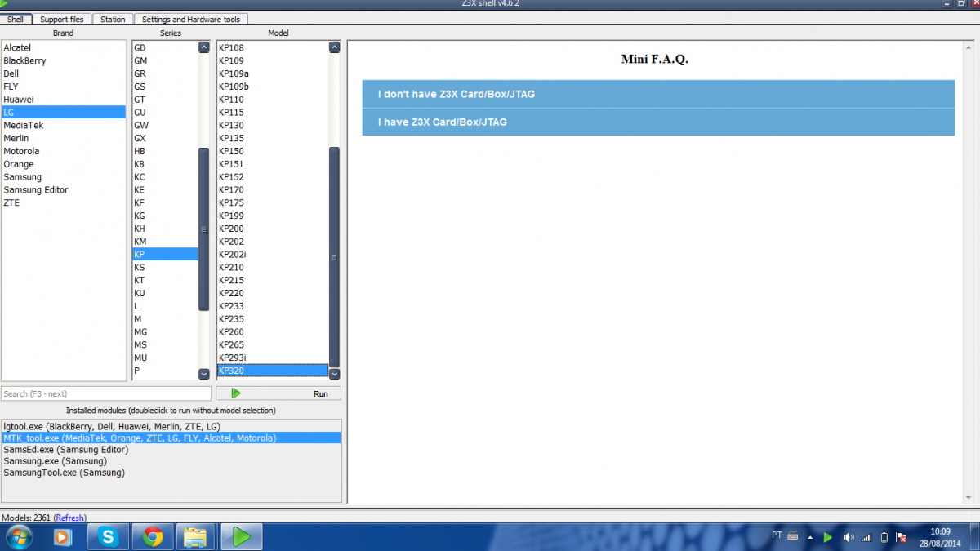Select Alcatel brand
Image resolution: width=980 pixels, height=551 pixels.
[64, 48]
